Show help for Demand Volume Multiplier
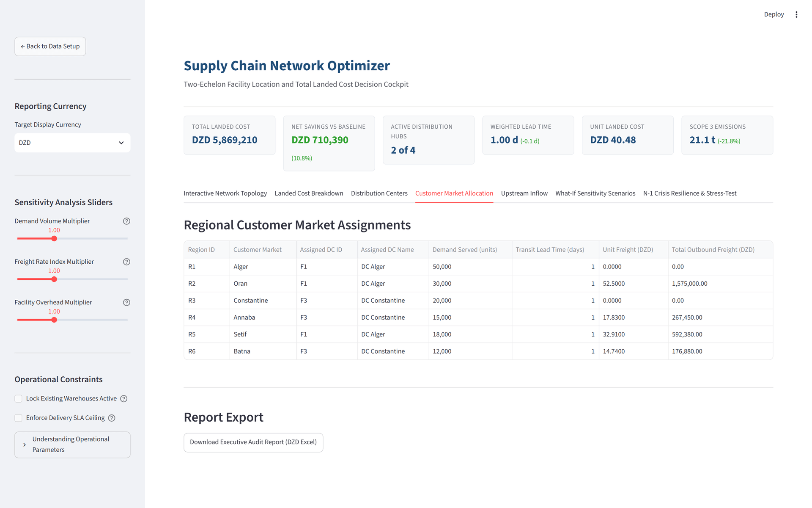Screen dimensions: 812x508 (126, 221)
